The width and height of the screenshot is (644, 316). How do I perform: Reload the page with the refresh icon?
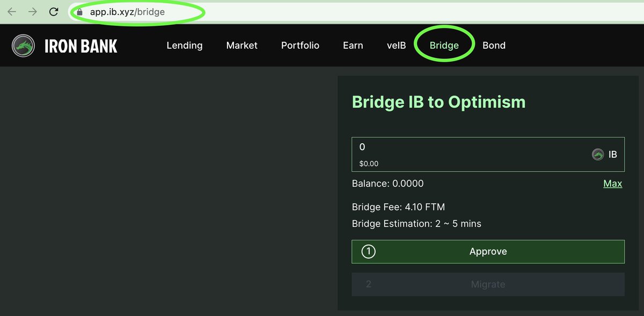point(54,12)
